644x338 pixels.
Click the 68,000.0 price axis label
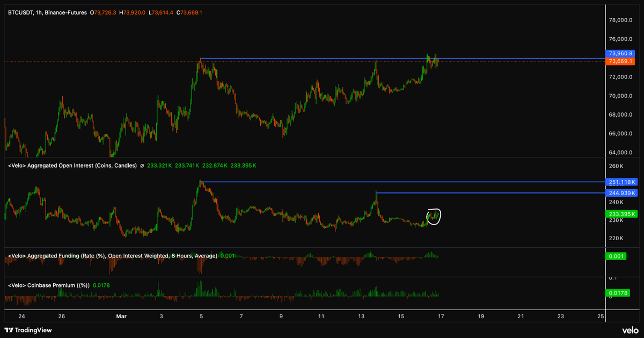(620, 114)
